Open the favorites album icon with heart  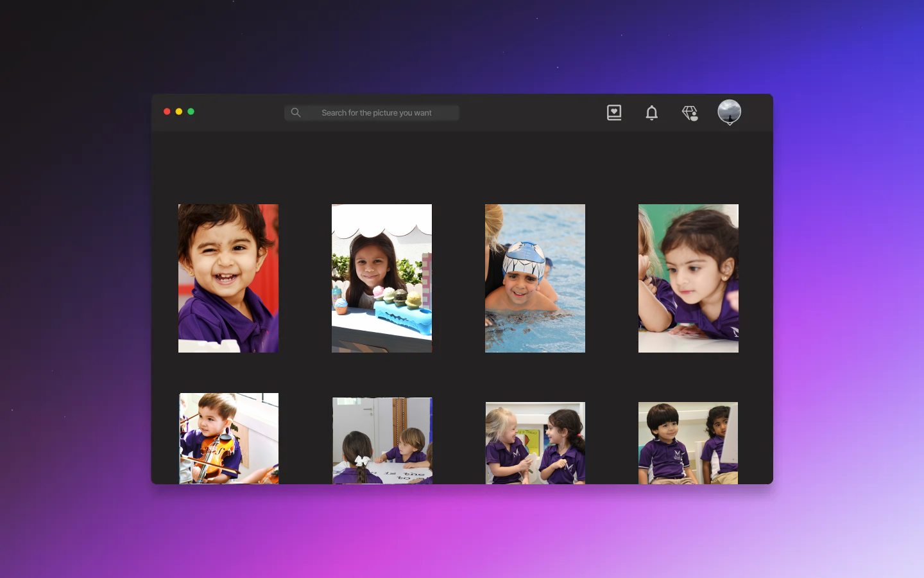pos(614,113)
